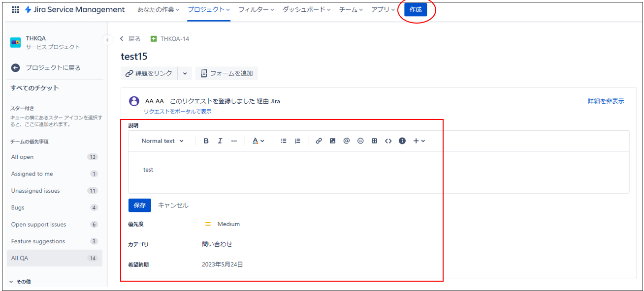Open the プロジェクト menu

tap(209, 10)
